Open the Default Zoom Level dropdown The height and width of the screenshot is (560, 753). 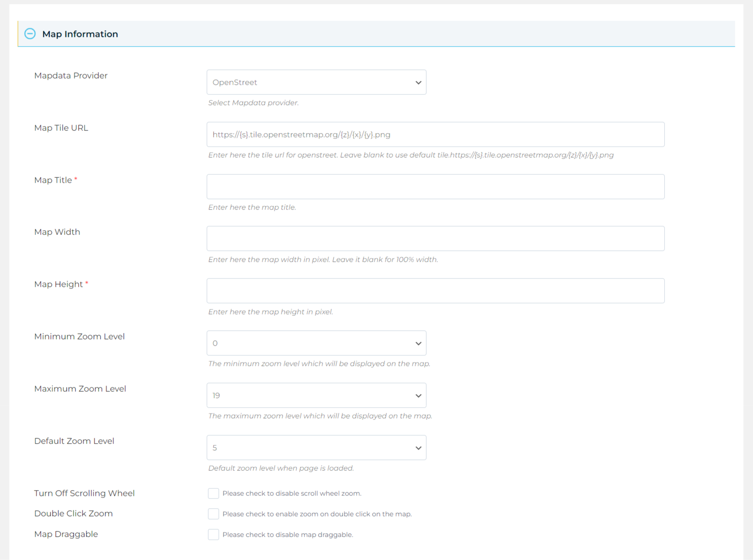click(x=316, y=448)
